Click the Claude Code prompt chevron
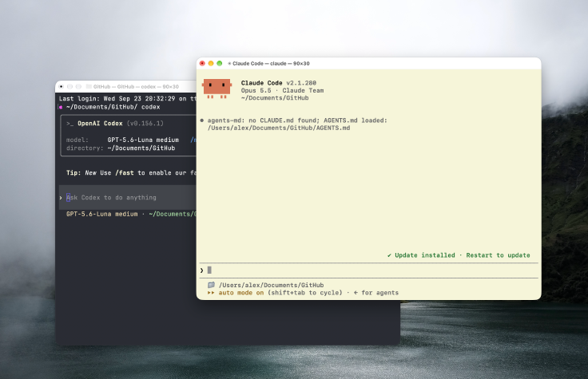The image size is (588, 379). (x=202, y=270)
